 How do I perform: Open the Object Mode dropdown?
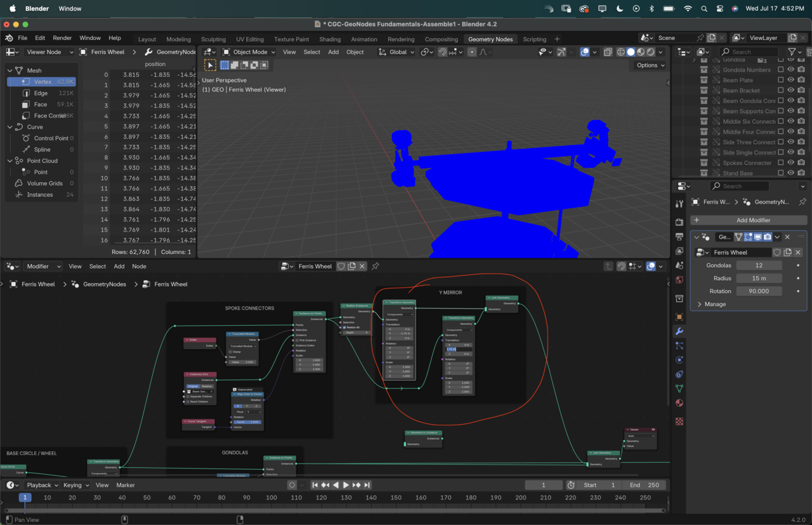(249, 52)
